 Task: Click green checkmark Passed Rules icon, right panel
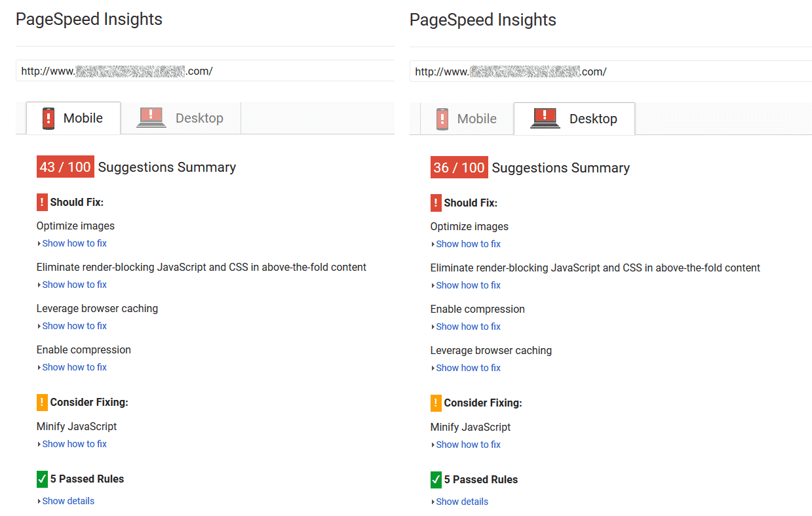coord(436,480)
